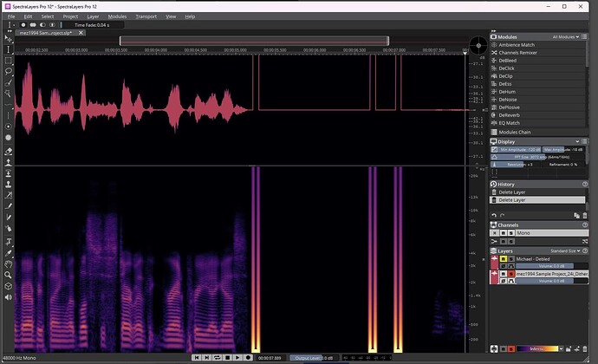Select the Rectangular Selection tool
Viewport: 598px width, 364px height.
coord(9,61)
